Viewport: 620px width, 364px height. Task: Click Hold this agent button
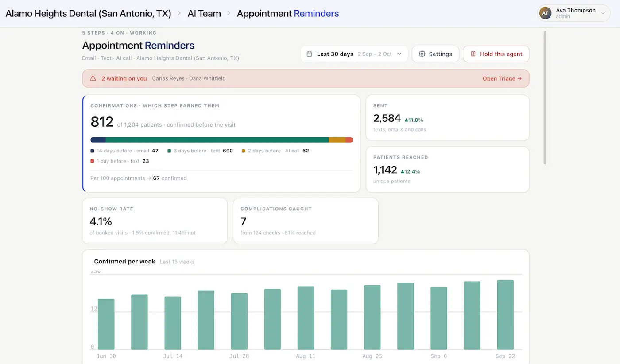click(496, 54)
